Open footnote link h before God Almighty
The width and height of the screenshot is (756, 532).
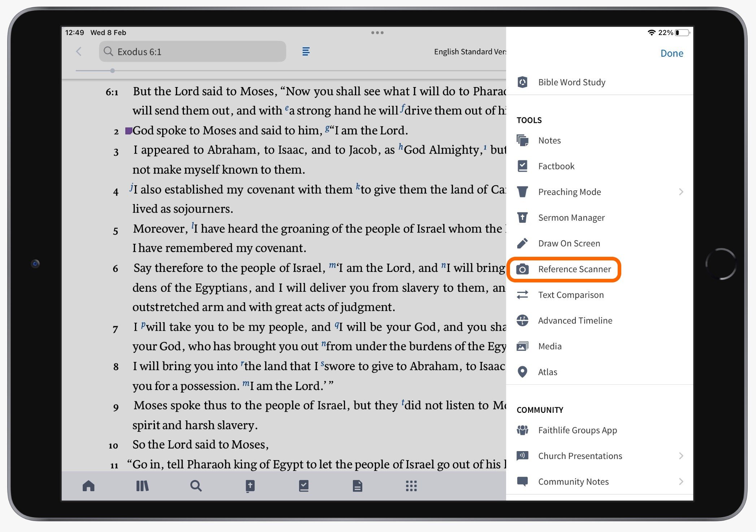coord(401,147)
